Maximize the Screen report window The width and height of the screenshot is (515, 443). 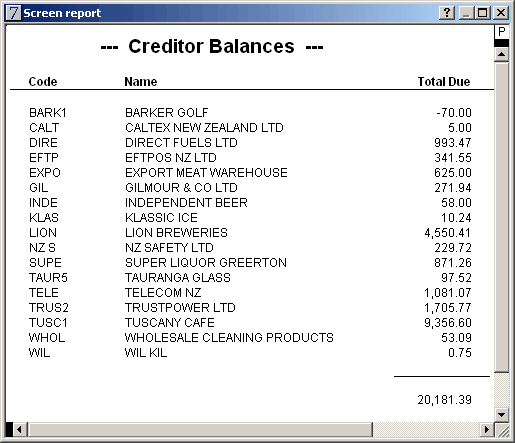(482, 13)
